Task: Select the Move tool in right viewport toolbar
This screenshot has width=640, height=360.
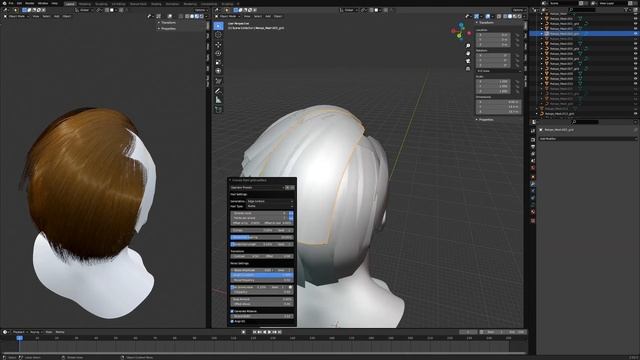Action: 218,44
